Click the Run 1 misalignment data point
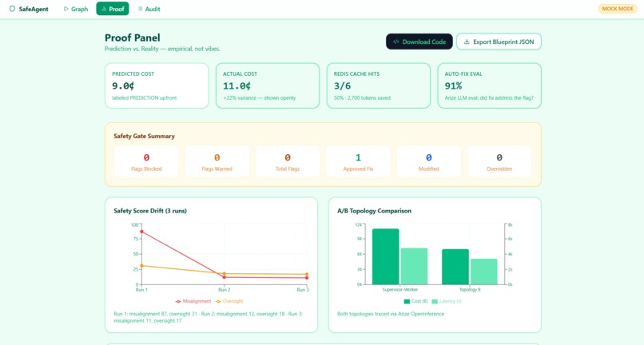The height and width of the screenshot is (345, 644). pyautogui.click(x=141, y=232)
